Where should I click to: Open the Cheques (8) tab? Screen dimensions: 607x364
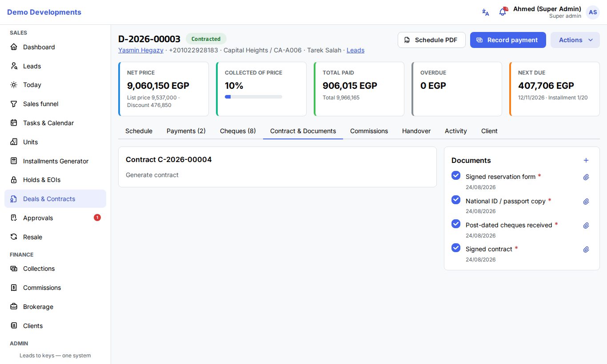(x=238, y=131)
